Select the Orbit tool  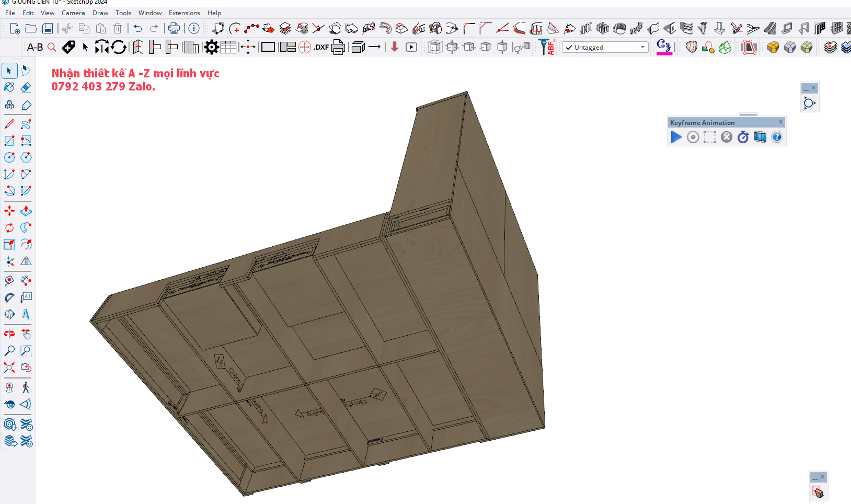[9, 334]
